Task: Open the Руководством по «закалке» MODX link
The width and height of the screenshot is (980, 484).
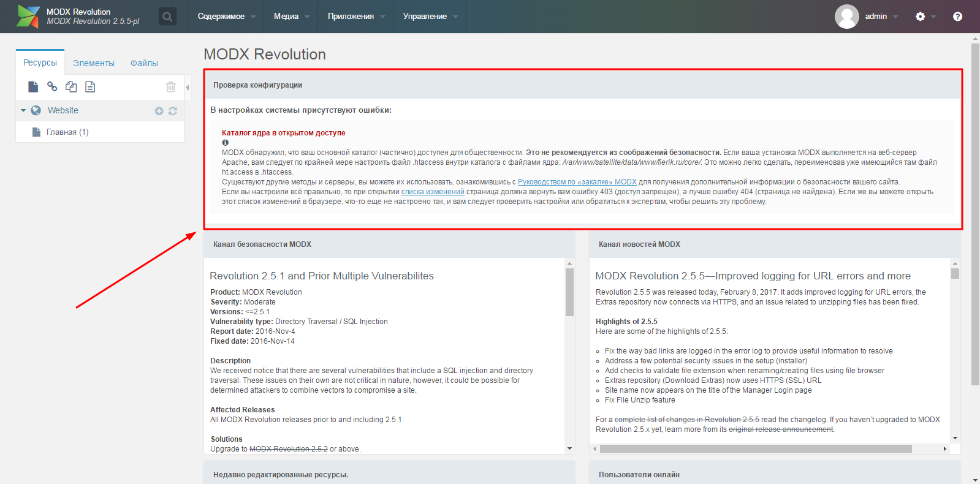Action: click(x=577, y=182)
